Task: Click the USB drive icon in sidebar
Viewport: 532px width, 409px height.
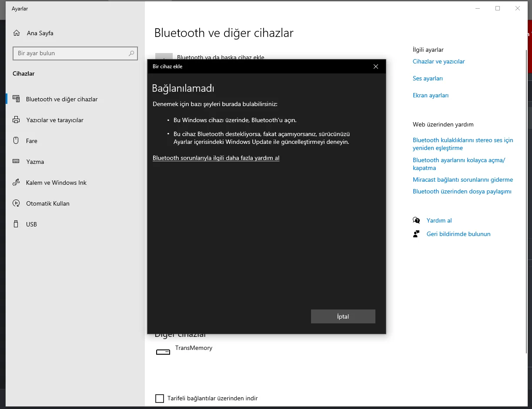Action: coord(17,224)
